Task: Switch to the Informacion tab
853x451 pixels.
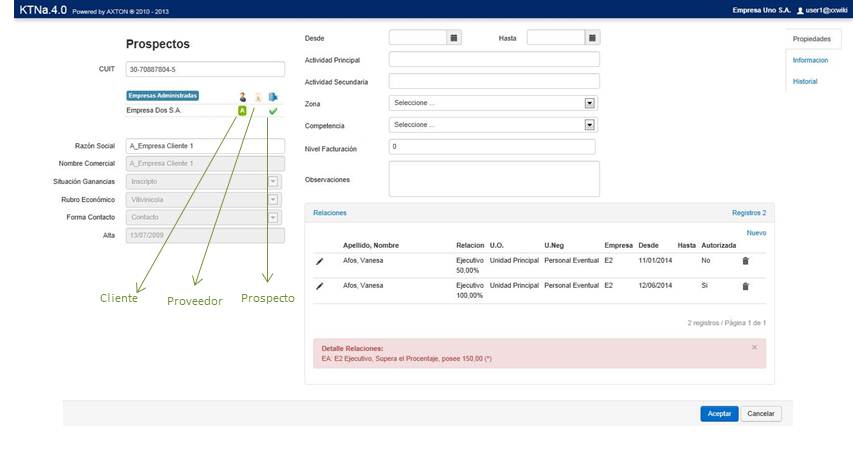Action: click(x=810, y=60)
